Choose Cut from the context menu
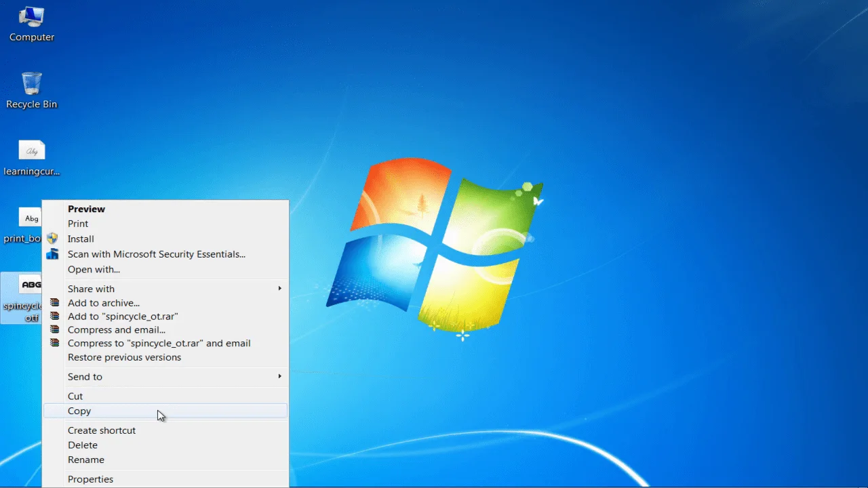This screenshot has width=868, height=488. (x=165, y=396)
